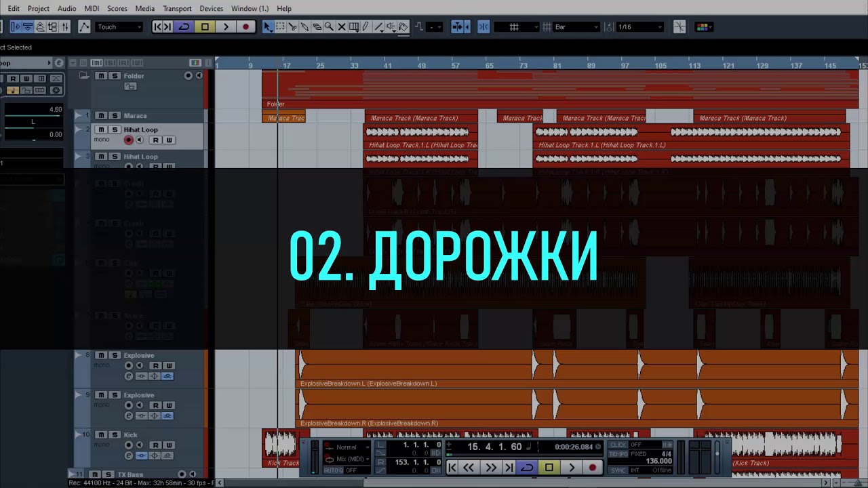Mute the Maraca track
This screenshot has width=868, height=488.
click(x=101, y=116)
